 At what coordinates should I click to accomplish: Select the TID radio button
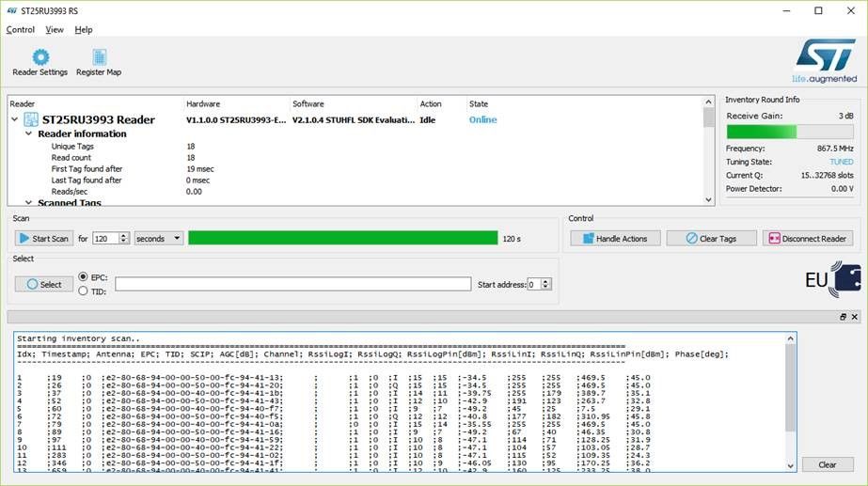pyautogui.click(x=83, y=290)
